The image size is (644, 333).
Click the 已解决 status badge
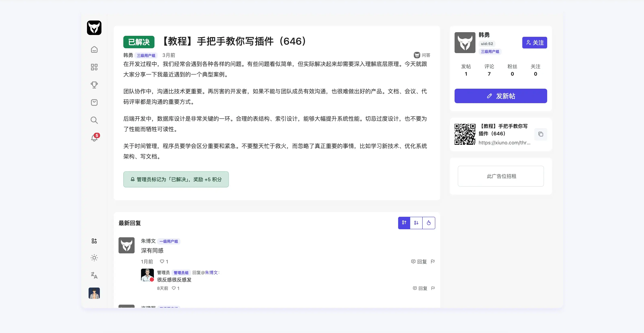coord(139,42)
